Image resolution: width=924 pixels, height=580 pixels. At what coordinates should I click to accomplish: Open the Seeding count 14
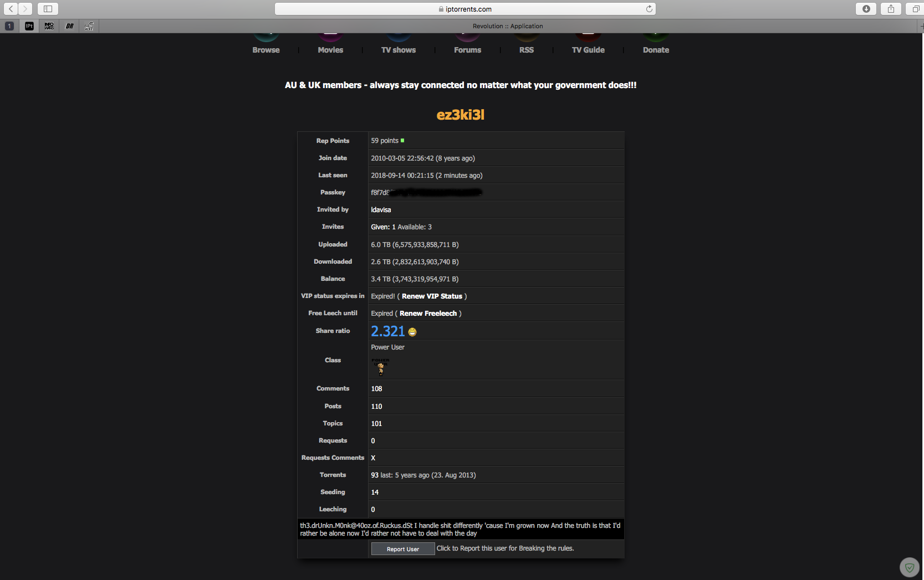pos(375,492)
